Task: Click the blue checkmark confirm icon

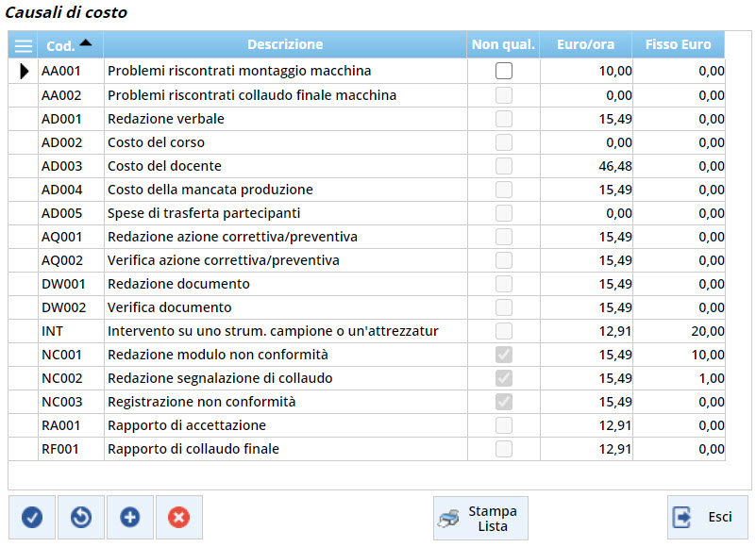Action: pyautogui.click(x=32, y=517)
